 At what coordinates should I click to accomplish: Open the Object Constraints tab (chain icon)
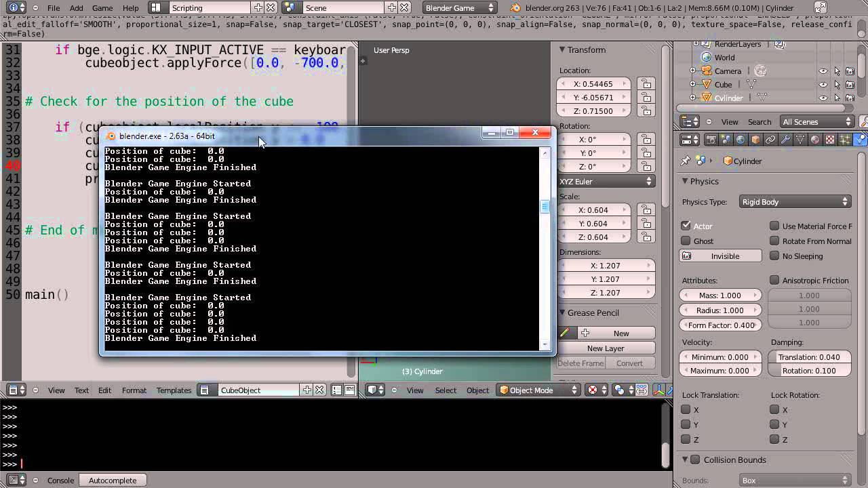coord(770,140)
